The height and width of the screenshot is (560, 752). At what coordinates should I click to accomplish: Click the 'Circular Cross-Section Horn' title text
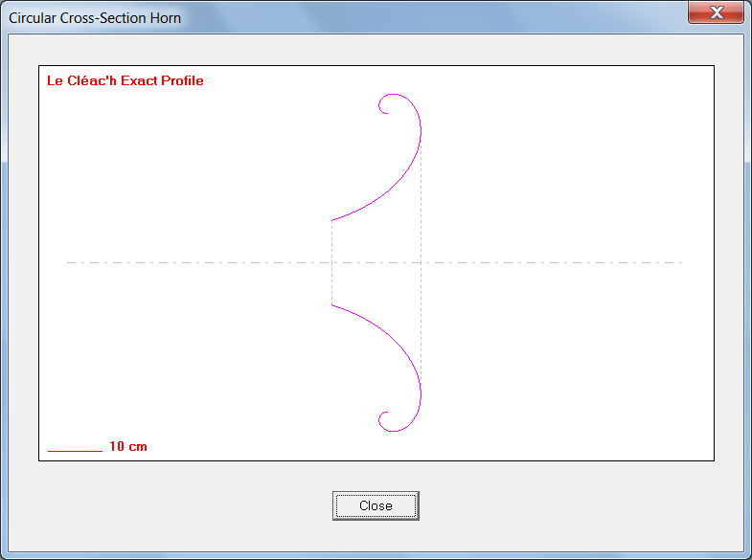[95, 18]
